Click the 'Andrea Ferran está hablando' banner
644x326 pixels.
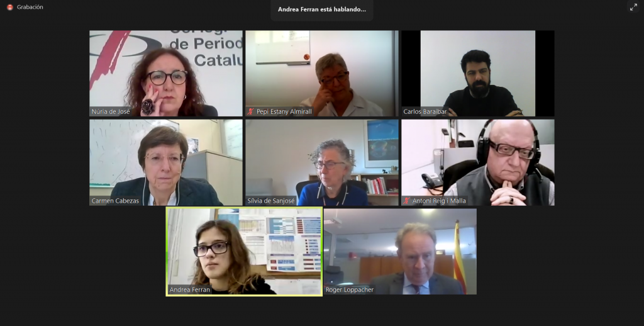pyautogui.click(x=322, y=9)
